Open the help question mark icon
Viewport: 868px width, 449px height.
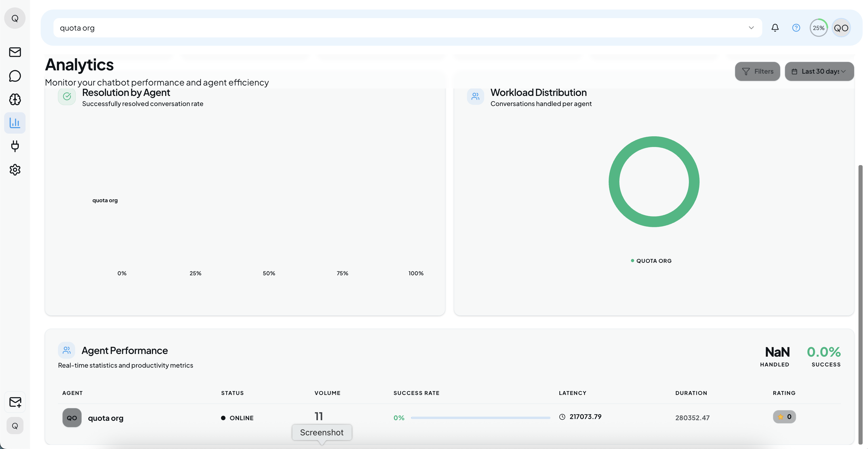(x=796, y=28)
